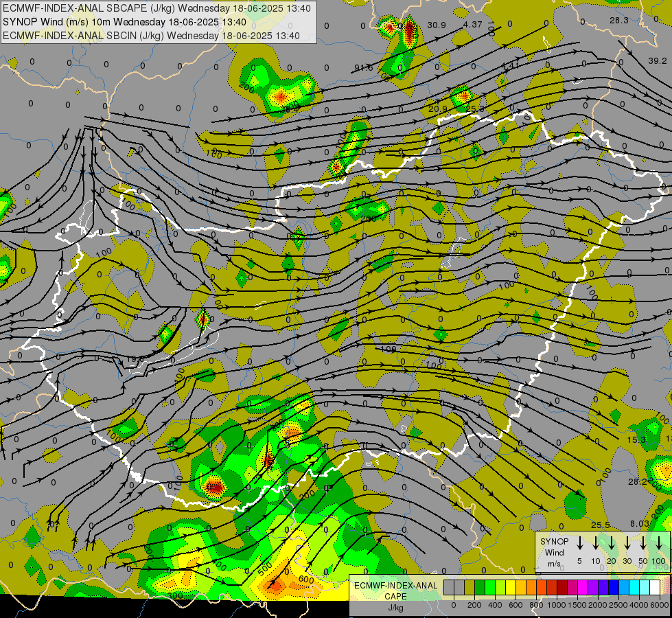Viewport: 672px width, 618px height.
Task: Pick the bright magenta CAPE legend swatch
Action: (583, 587)
